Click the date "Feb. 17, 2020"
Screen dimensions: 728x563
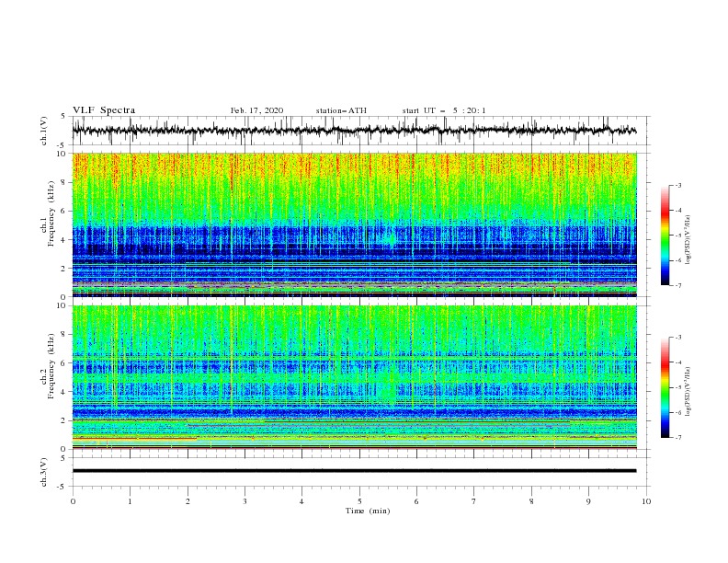pyautogui.click(x=256, y=110)
